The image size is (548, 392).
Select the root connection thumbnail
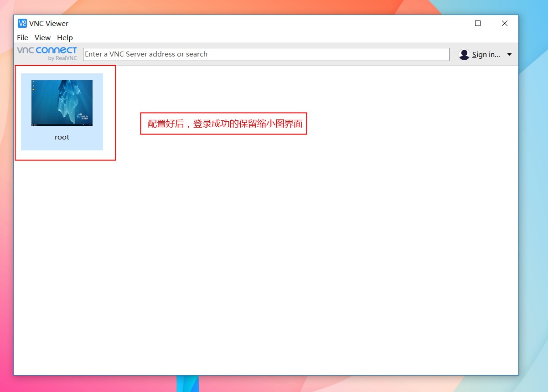point(62,103)
